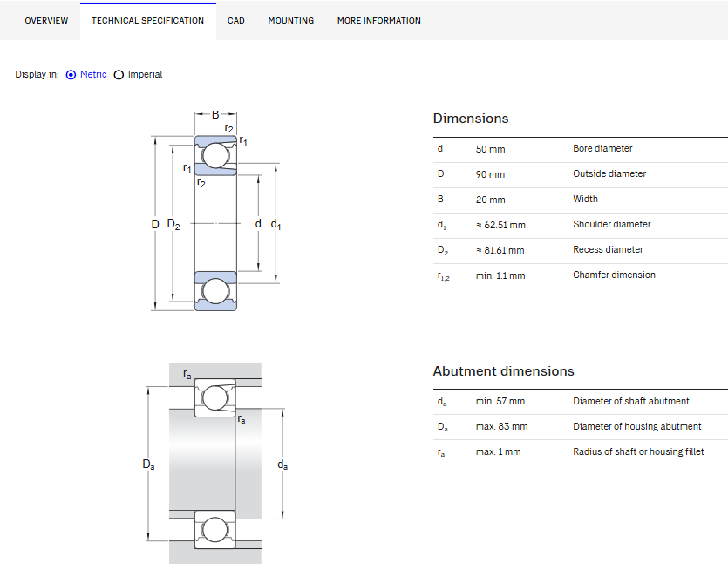Image resolution: width=728 pixels, height=577 pixels.
Task: Click the 'Shoulder diameter' label
Action: [x=612, y=224]
